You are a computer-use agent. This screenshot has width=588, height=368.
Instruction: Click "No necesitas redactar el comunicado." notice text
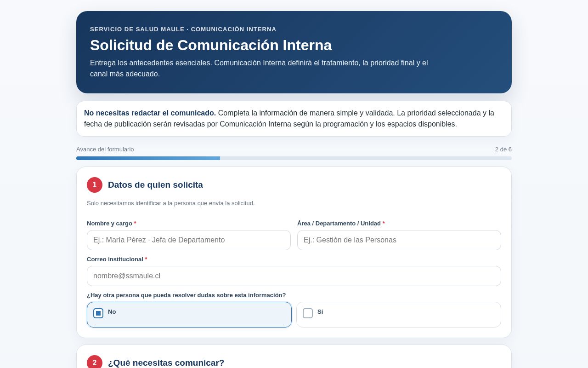(150, 113)
